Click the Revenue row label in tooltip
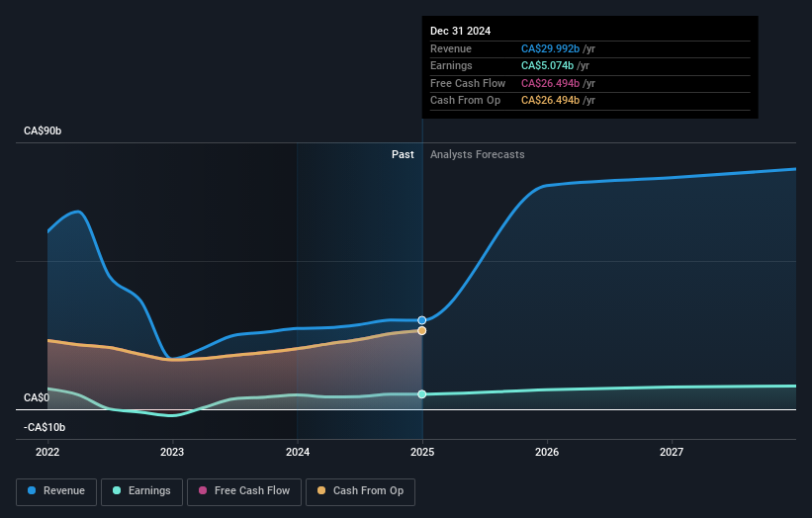Viewport: 812px width, 518px height. click(451, 48)
